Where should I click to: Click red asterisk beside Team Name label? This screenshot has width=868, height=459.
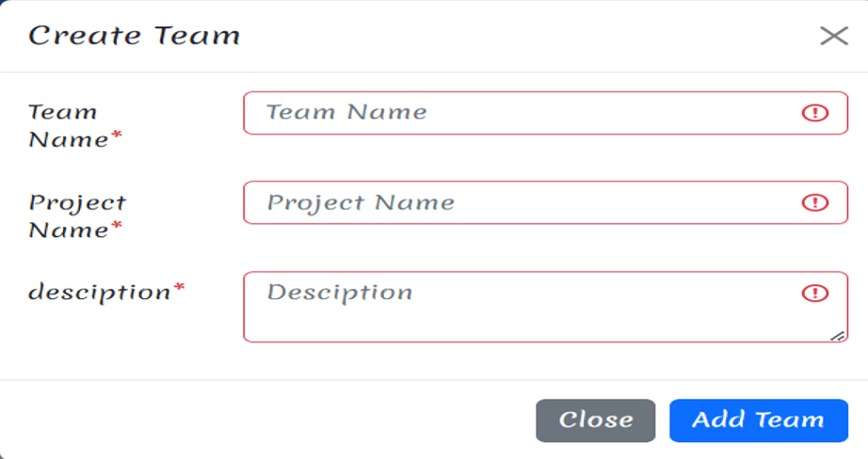[x=116, y=135]
